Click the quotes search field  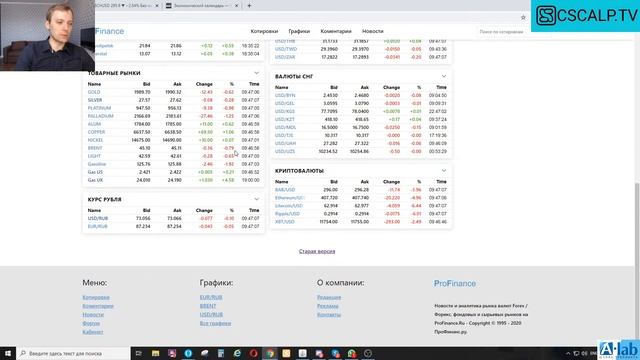pos(503,31)
